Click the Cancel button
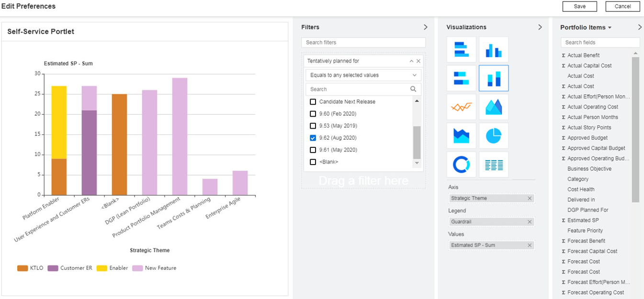Viewport: 644px width, 299px height. pos(622,6)
